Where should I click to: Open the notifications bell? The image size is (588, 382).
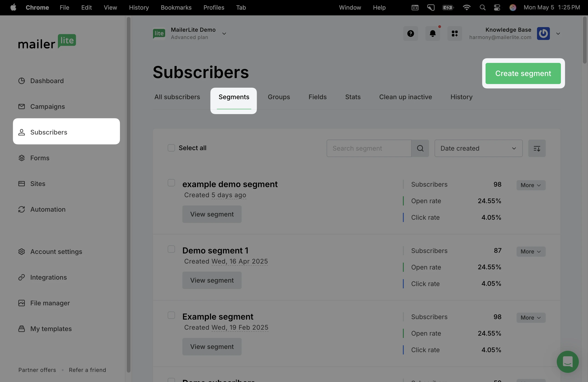click(x=432, y=34)
